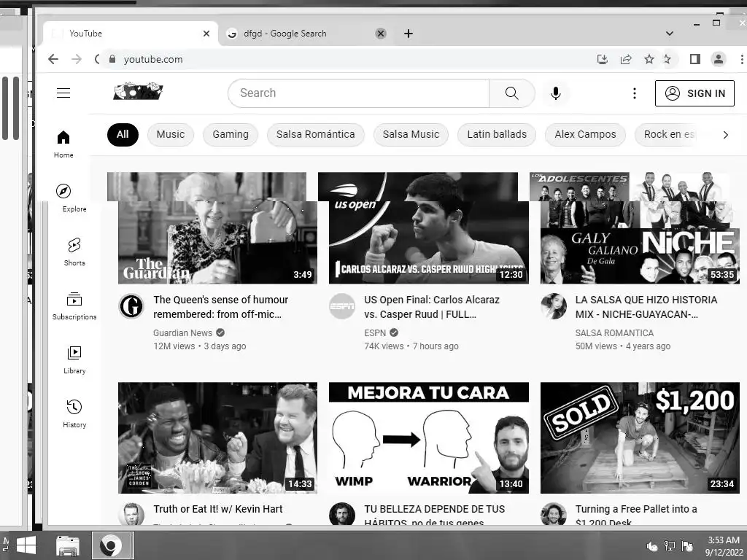Open Shorts in the sidebar
The height and width of the screenshot is (560, 747).
[74, 252]
